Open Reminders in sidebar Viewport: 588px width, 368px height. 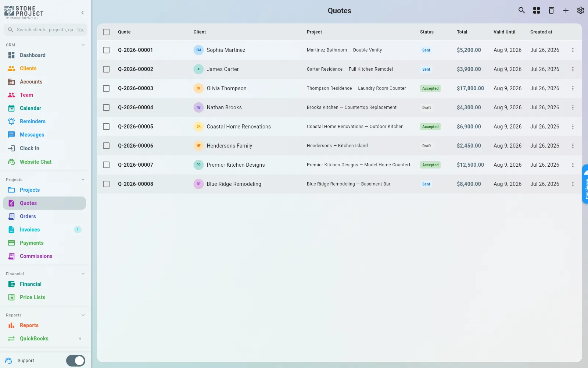click(44, 121)
